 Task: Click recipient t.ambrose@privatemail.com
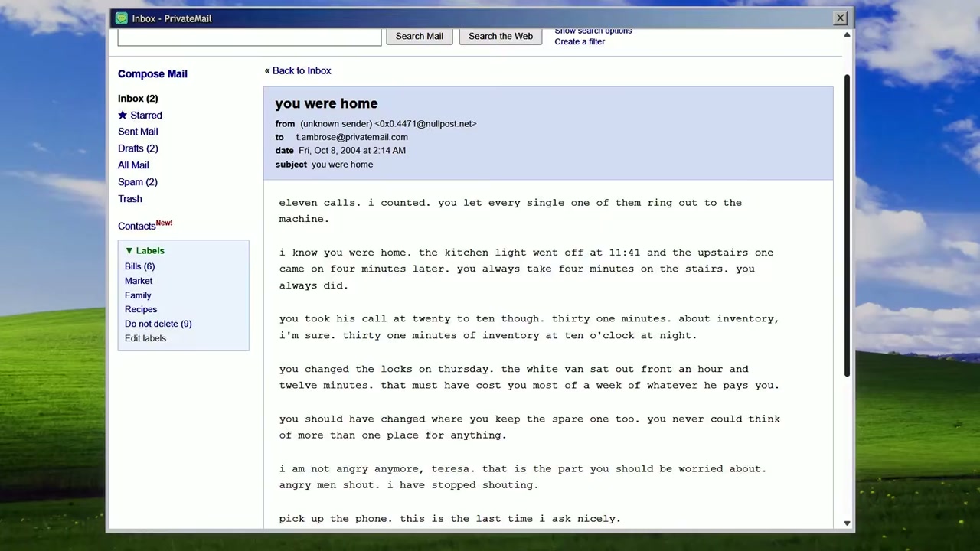(x=352, y=137)
